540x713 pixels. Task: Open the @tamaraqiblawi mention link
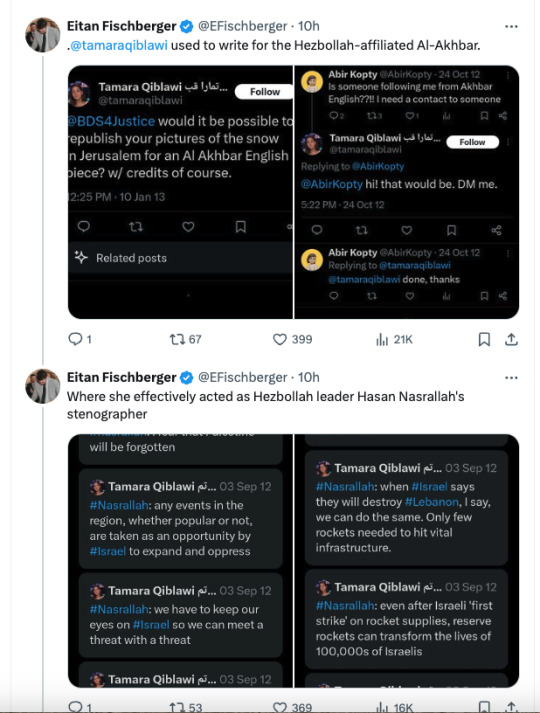[119, 45]
